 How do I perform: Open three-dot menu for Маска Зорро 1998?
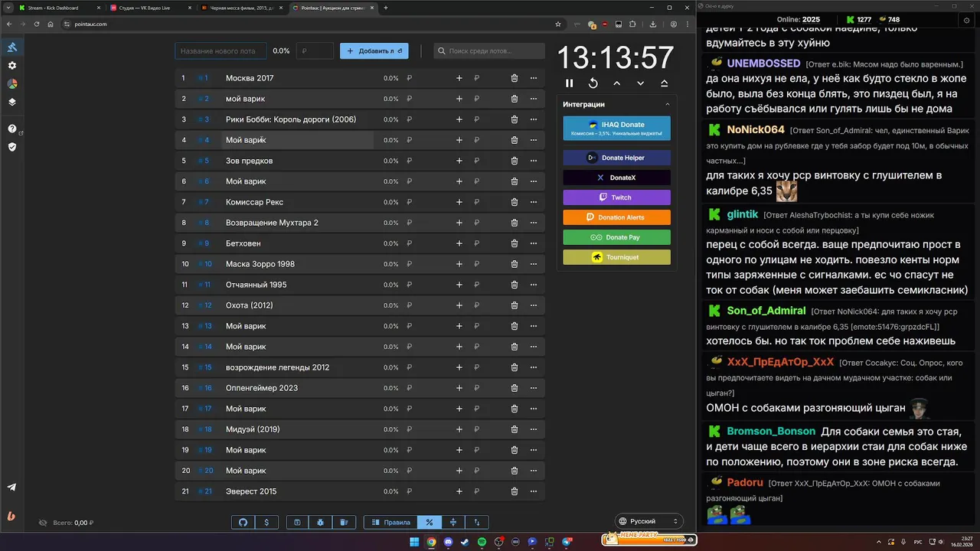pyautogui.click(x=534, y=264)
